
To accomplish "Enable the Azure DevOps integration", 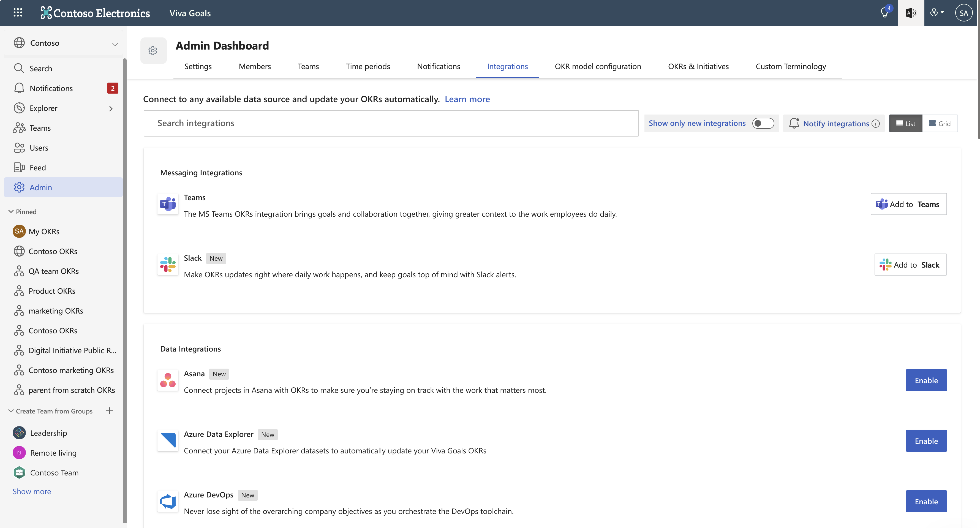I will click(x=926, y=501).
